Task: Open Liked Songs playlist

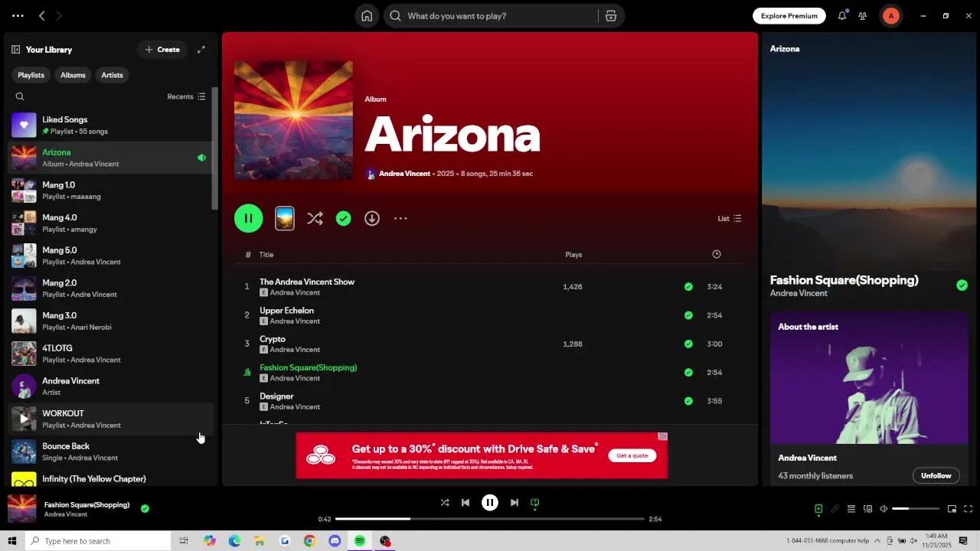Action: click(x=111, y=126)
